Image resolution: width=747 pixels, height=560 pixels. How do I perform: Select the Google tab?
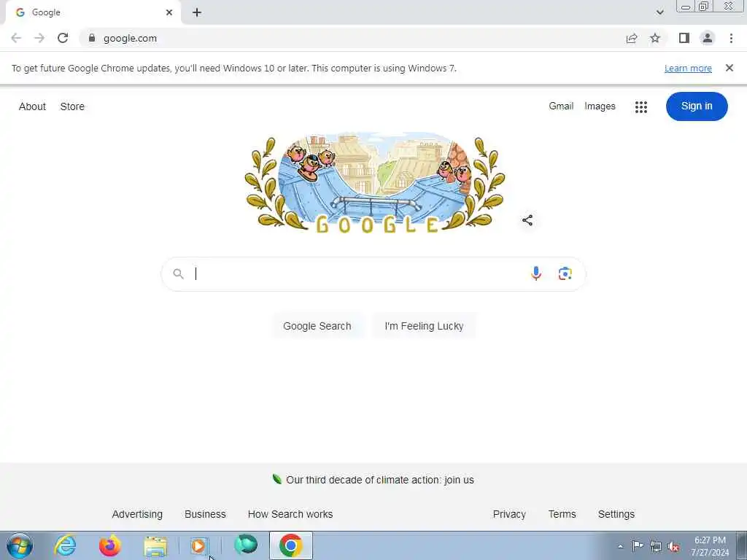tap(93, 12)
